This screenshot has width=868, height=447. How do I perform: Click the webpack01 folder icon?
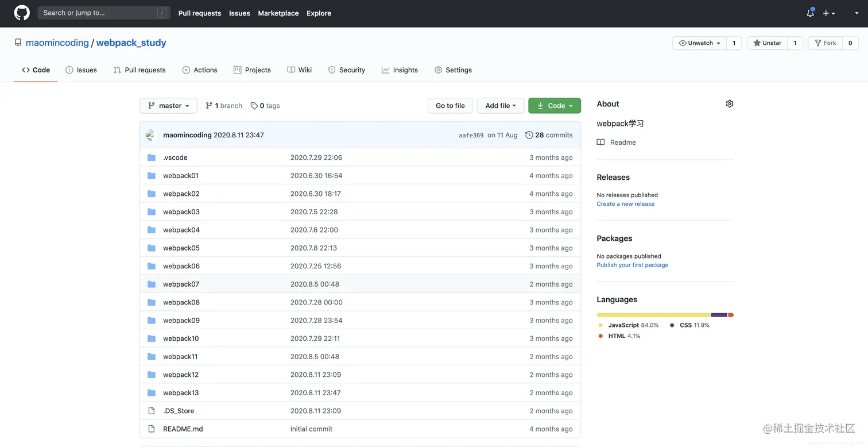[152, 175]
